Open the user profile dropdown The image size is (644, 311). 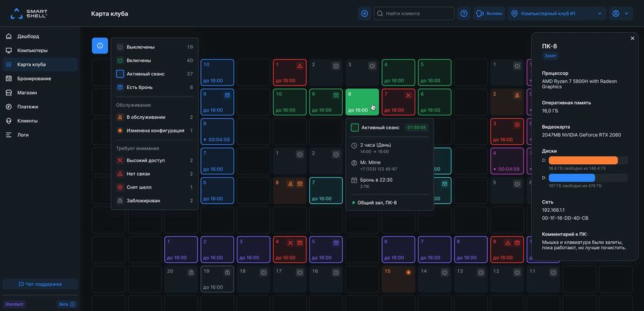(621, 14)
